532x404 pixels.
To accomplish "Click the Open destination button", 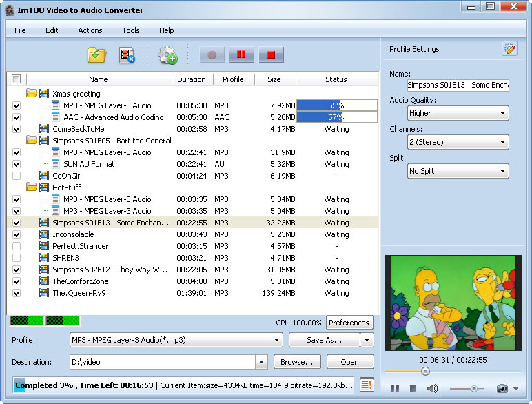I will (x=350, y=362).
